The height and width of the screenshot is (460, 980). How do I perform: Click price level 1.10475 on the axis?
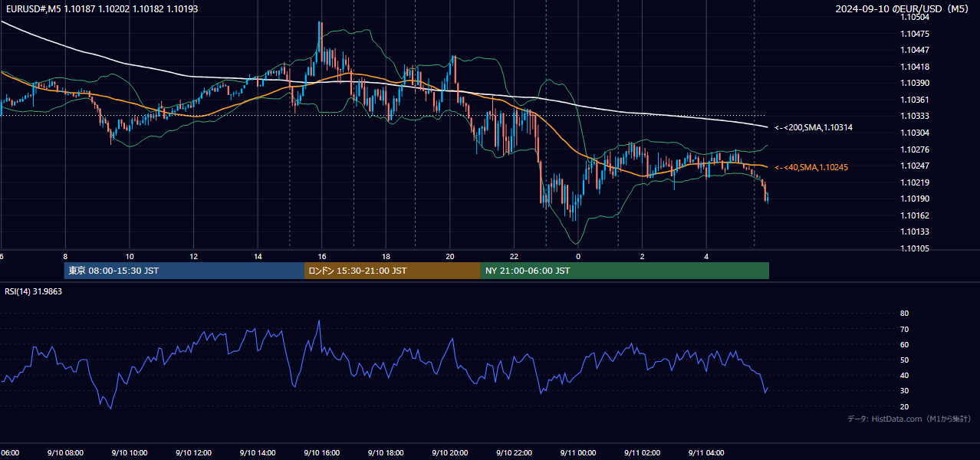tap(915, 34)
